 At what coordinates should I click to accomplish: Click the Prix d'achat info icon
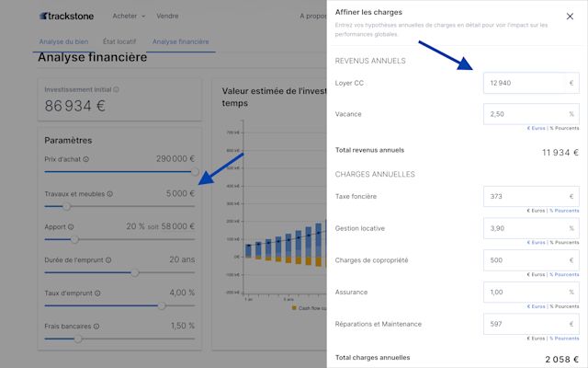point(85,159)
